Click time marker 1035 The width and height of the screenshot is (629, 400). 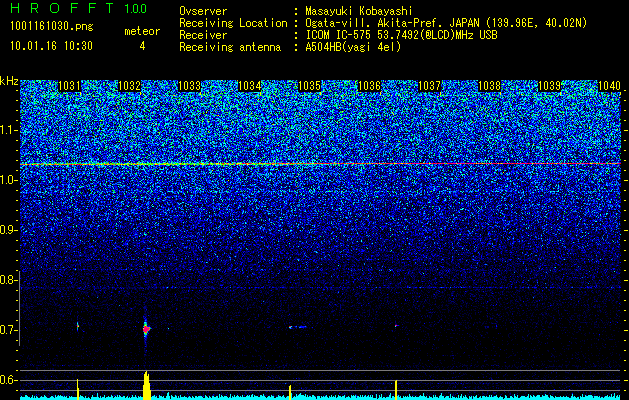(309, 86)
